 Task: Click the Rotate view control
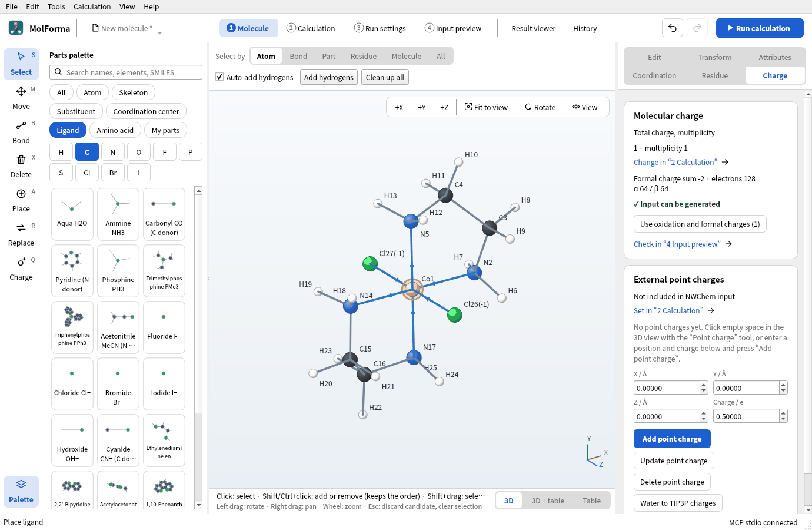[540, 107]
